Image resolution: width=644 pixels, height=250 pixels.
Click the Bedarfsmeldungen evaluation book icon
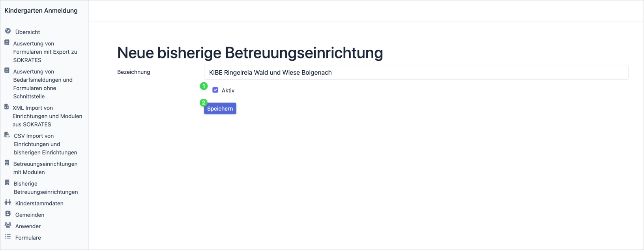point(7,71)
